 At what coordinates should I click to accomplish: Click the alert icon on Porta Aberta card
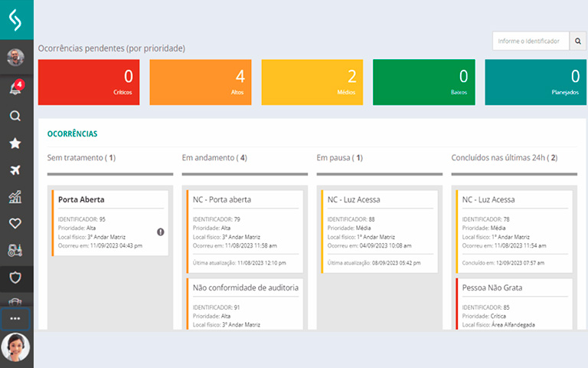(x=161, y=232)
